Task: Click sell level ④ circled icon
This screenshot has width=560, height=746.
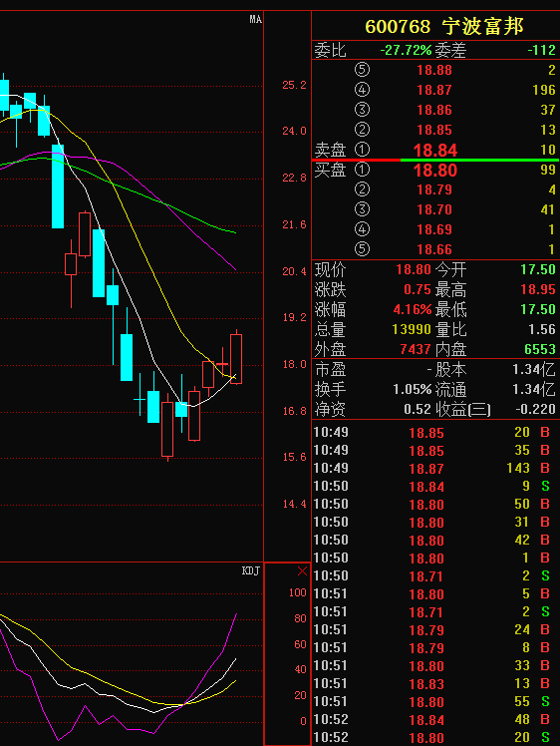Action: 362,90
